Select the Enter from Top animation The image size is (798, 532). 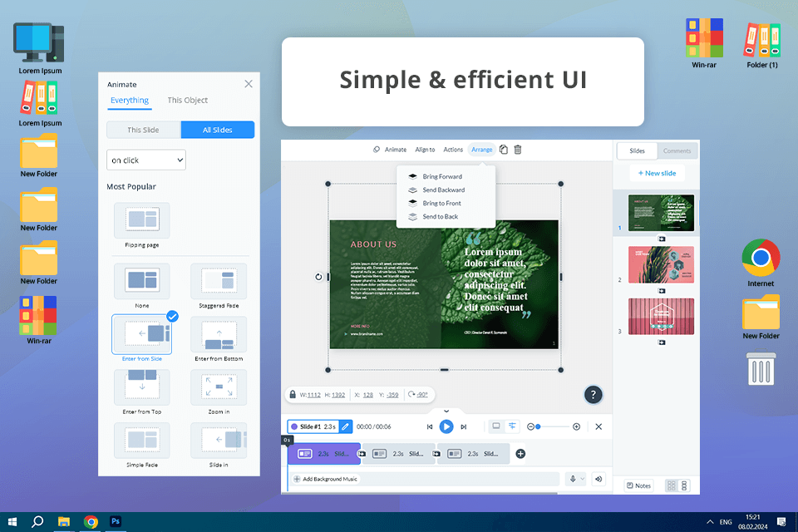coord(142,387)
